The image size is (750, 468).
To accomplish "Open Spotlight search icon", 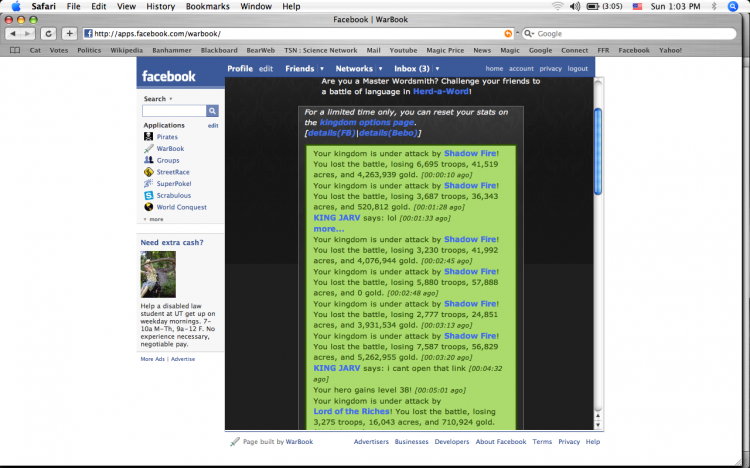I will [733, 6].
